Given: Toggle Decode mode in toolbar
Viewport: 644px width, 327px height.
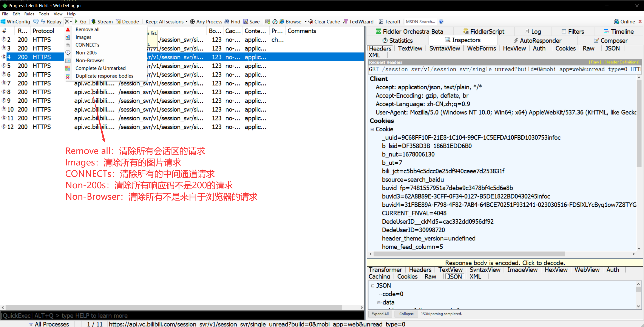Looking at the screenshot, I should [127, 22].
